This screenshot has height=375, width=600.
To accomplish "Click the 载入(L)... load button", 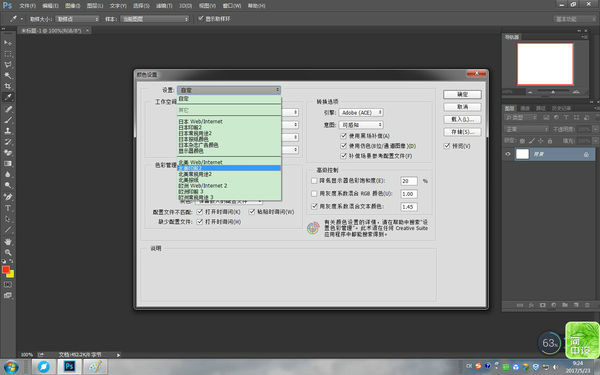I will tap(462, 119).
